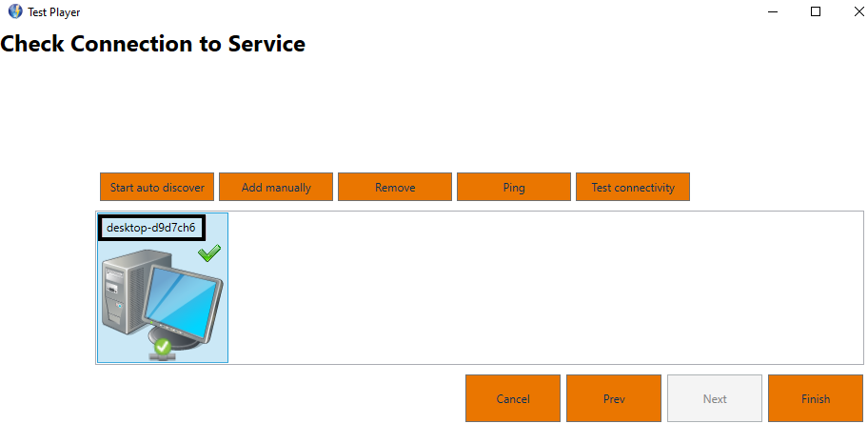
Task: Click the grayed-out Next button
Action: (x=715, y=398)
